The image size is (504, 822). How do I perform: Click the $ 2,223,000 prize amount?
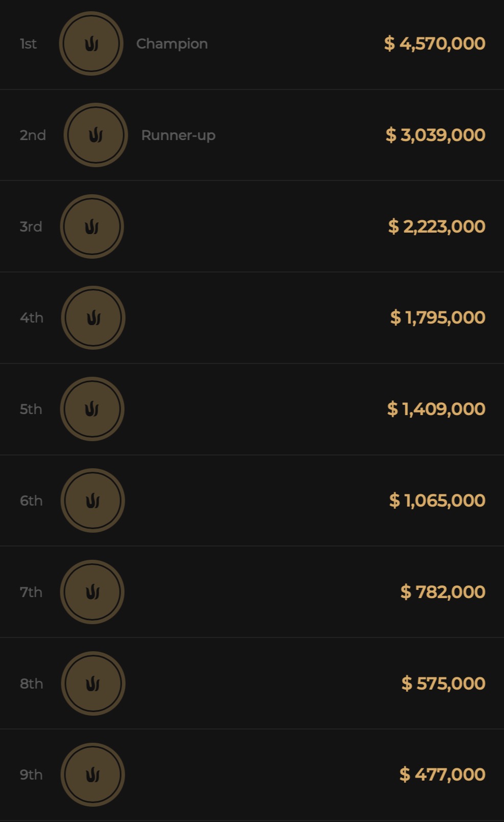point(437,226)
